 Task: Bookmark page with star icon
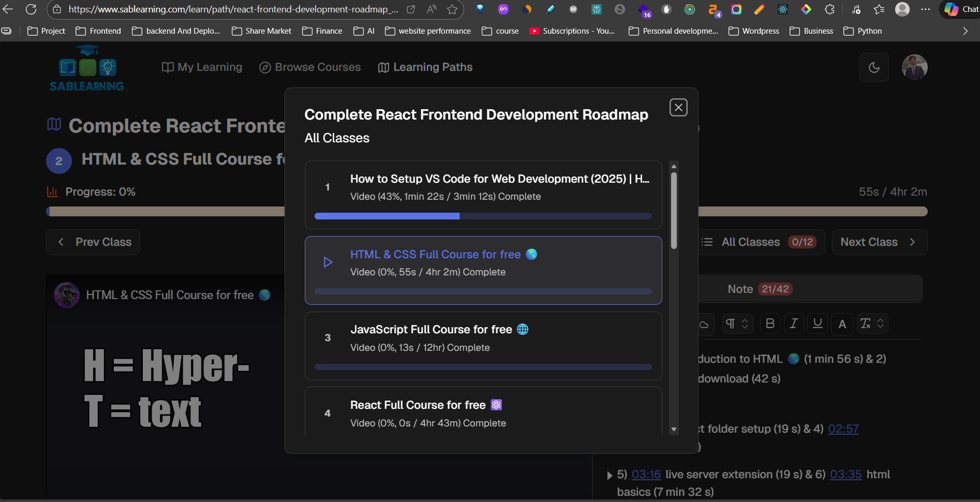click(452, 9)
